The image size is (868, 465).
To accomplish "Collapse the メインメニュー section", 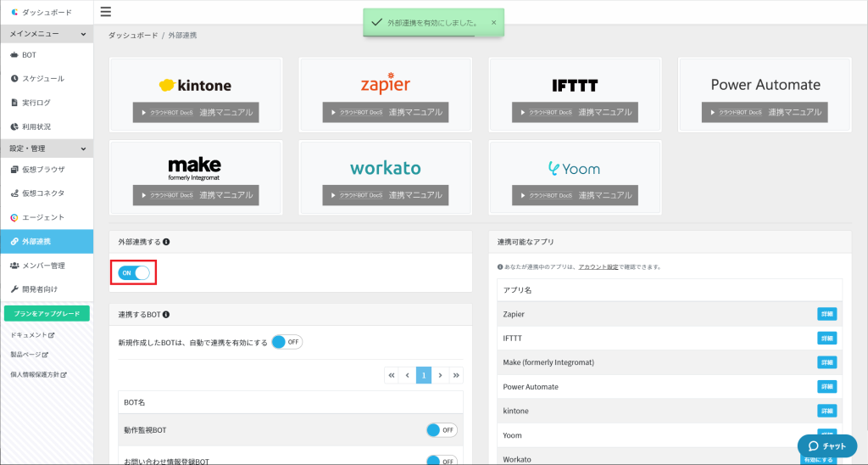I will [47, 34].
